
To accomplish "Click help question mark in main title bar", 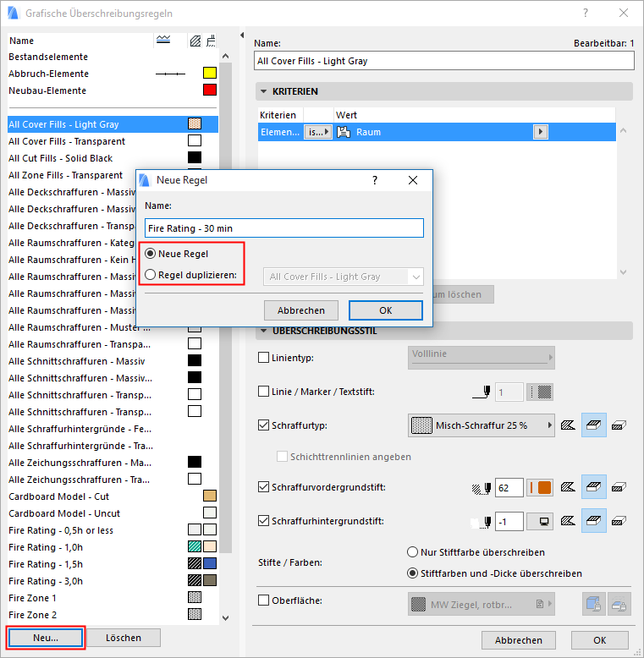I will 586,13.
